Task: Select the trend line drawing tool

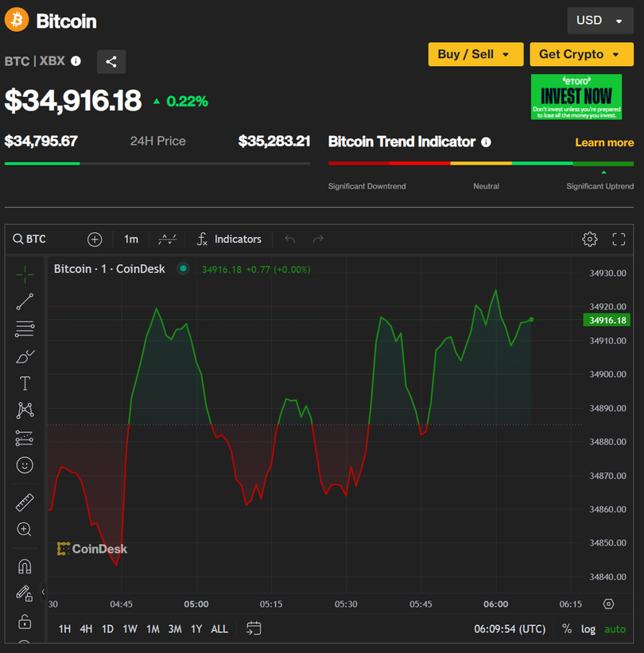Action: tap(25, 301)
